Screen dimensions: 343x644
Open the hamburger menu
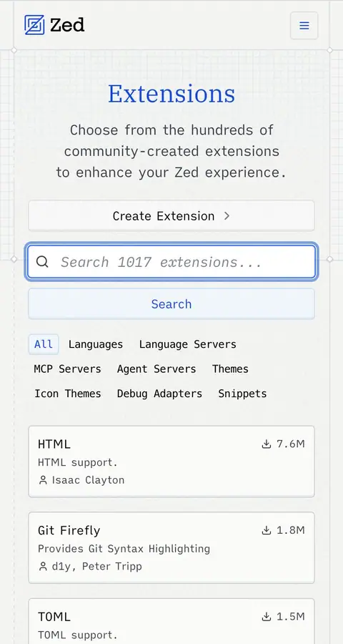tap(304, 26)
